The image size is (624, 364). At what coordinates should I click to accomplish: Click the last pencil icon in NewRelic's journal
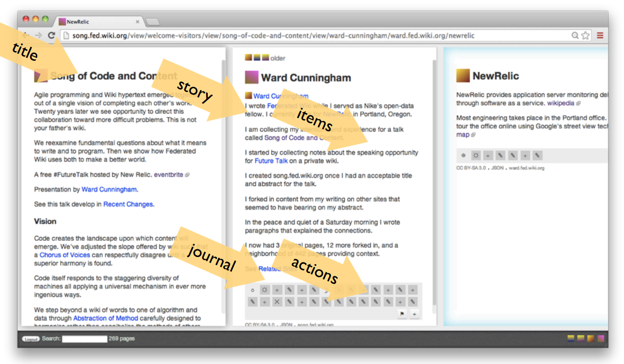[537, 155]
